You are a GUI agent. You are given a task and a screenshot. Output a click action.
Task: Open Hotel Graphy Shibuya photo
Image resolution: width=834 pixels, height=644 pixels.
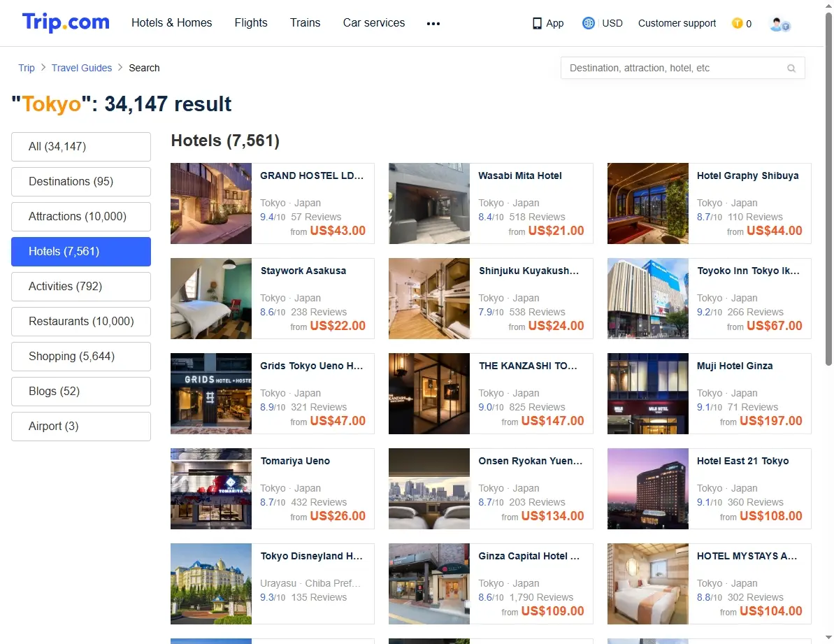[x=648, y=203]
